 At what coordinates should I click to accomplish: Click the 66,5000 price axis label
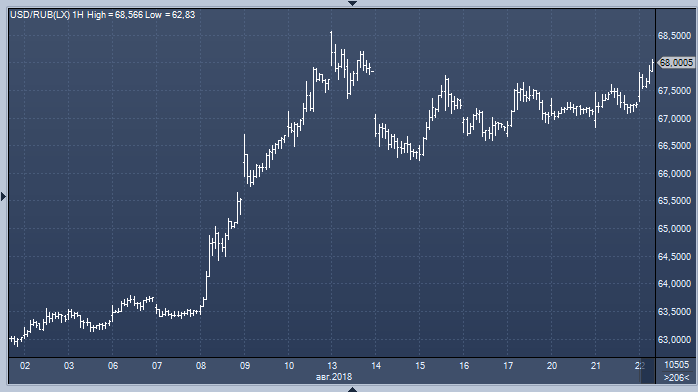(674, 146)
